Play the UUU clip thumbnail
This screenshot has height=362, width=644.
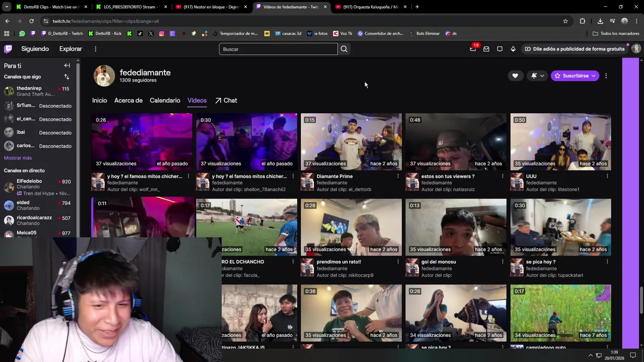(560, 141)
